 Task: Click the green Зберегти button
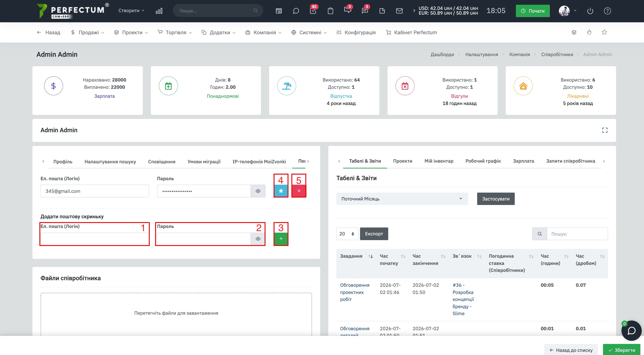point(621,350)
